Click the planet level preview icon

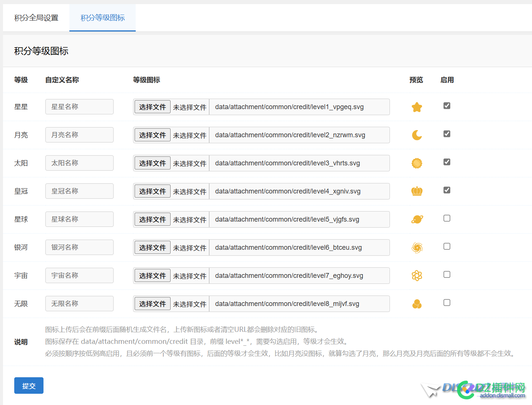(417, 219)
